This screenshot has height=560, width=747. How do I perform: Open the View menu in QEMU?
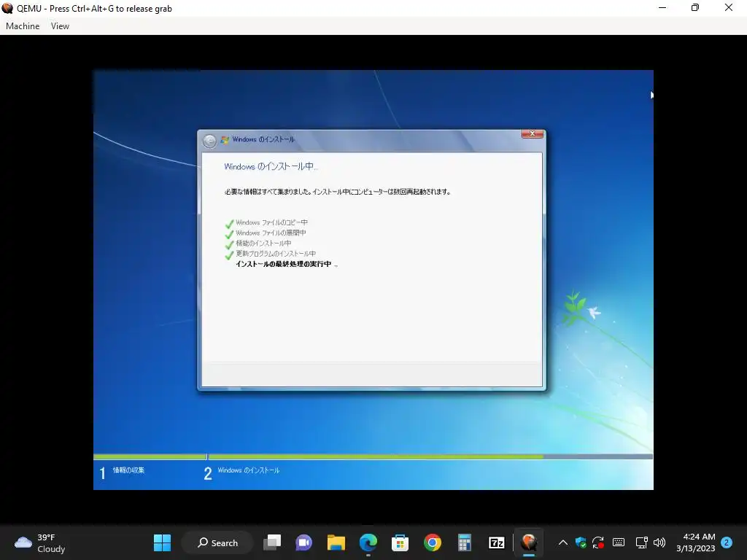pyautogui.click(x=60, y=26)
